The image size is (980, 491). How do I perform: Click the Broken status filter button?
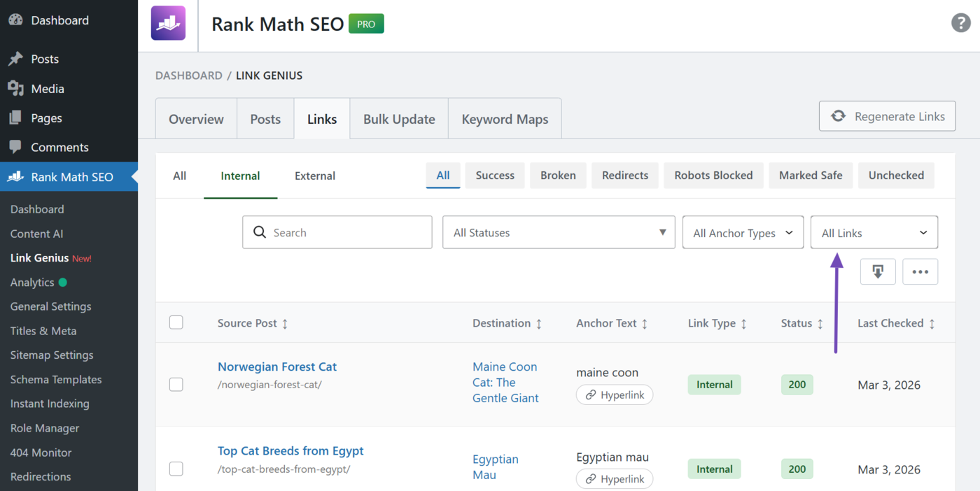558,175
